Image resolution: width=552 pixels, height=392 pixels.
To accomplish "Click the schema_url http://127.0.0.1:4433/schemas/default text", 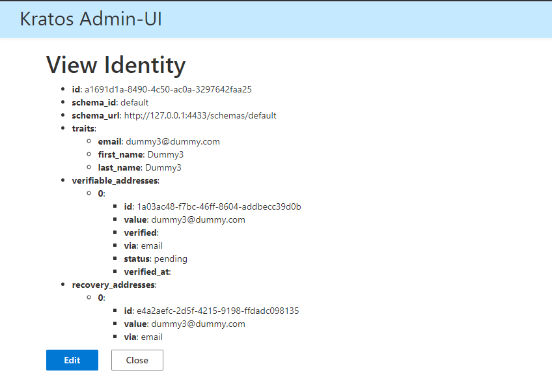I will pyautogui.click(x=200, y=115).
